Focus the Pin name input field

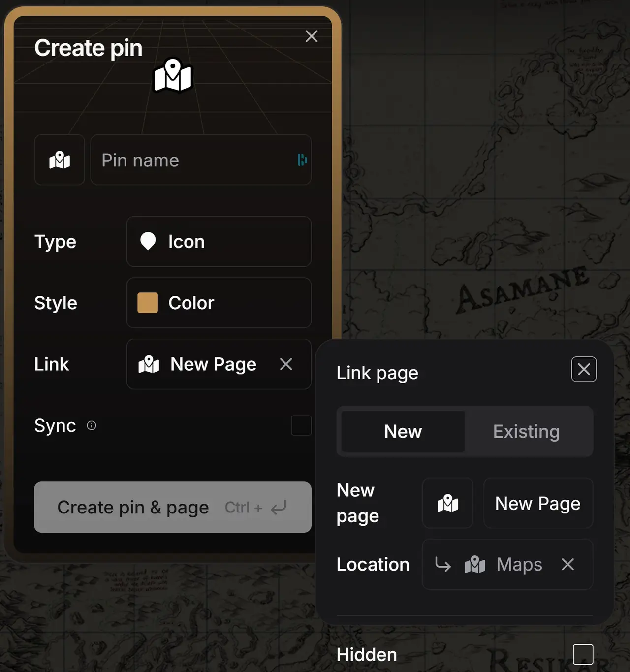[x=201, y=160]
